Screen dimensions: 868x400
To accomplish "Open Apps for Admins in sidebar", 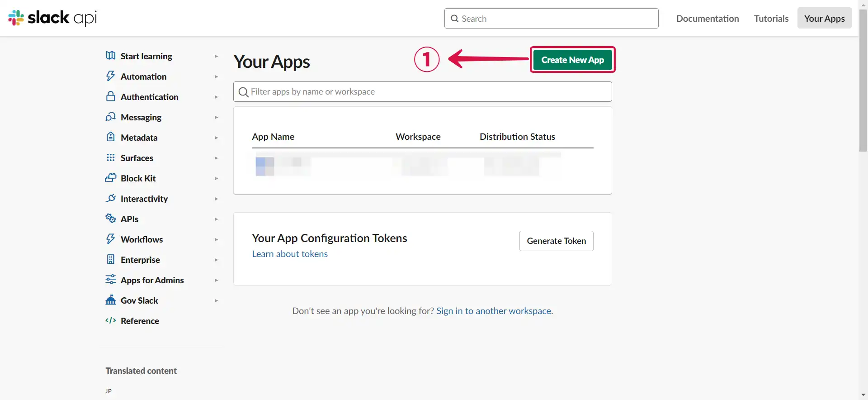I will coord(152,280).
